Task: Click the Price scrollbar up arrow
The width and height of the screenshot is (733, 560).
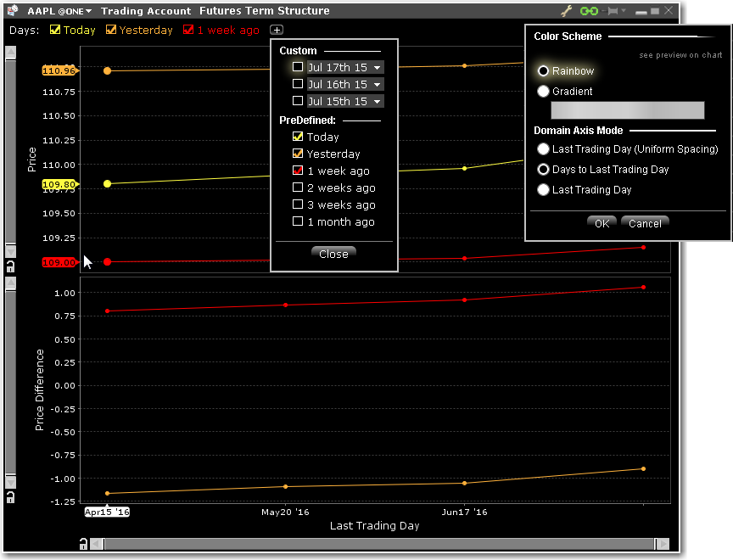Action: [10, 53]
